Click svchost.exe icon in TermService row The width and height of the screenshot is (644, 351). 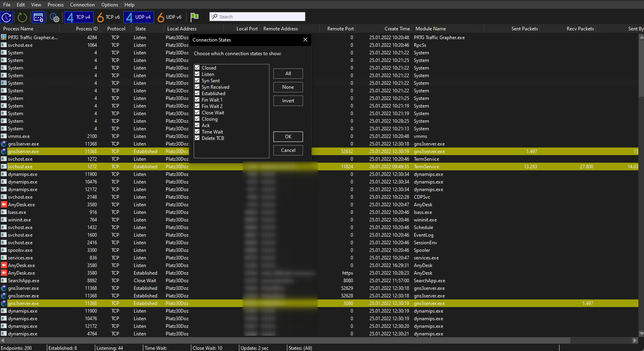coord(4,166)
